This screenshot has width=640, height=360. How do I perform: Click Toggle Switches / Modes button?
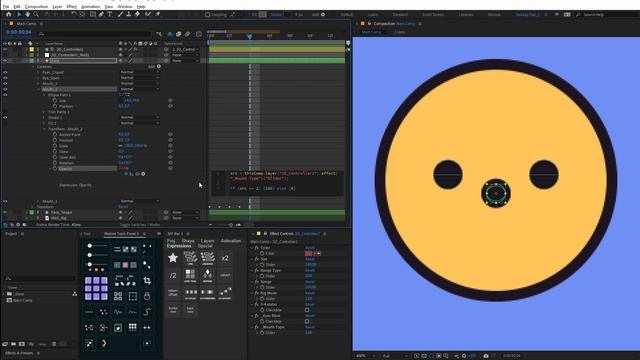pyautogui.click(x=140, y=224)
